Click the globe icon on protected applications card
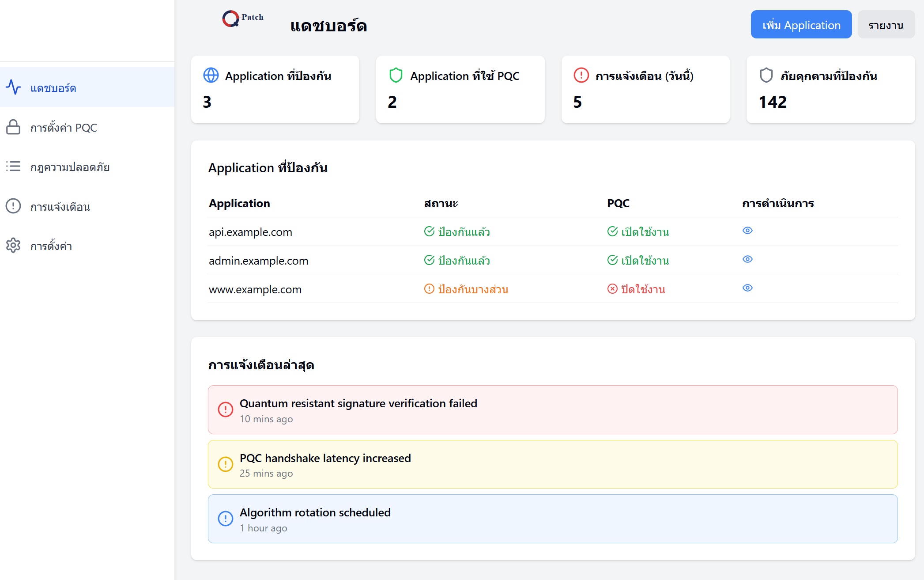 211,76
